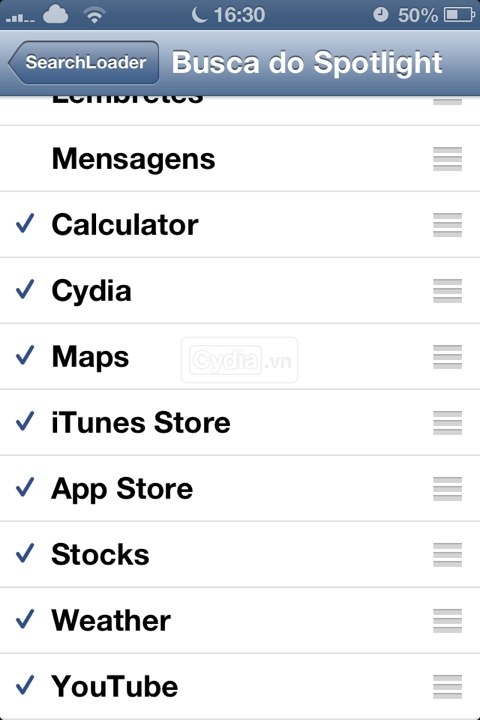This screenshot has width=480, height=720.
Task: Tap the reorder handle beside Stocks
Action: click(x=447, y=554)
